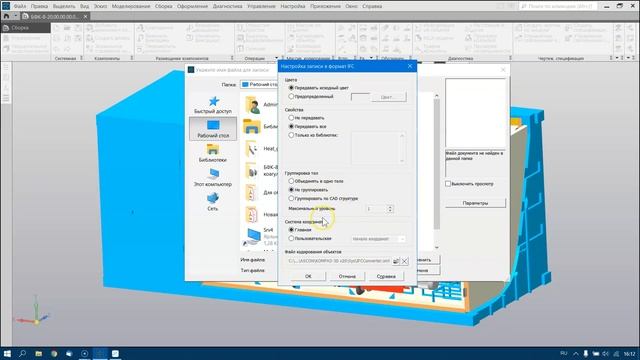Open Chrome from taskbar

click(x=54, y=353)
